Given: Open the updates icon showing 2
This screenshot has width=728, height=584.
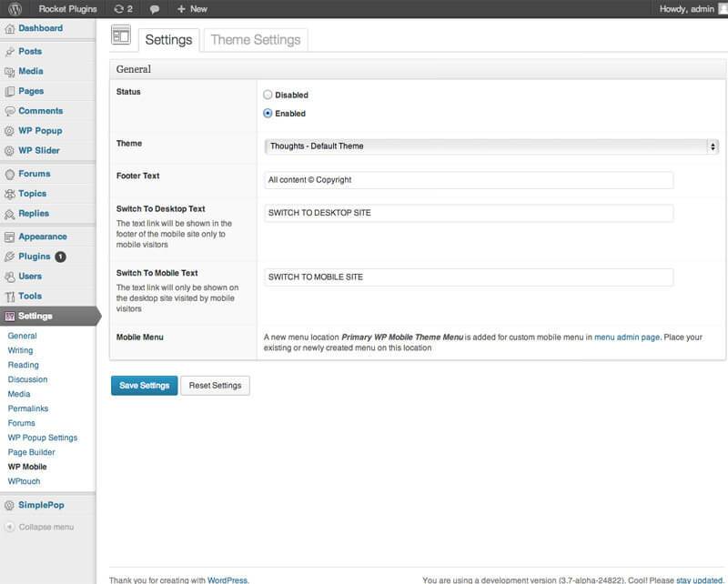Looking at the screenshot, I should pos(123,9).
